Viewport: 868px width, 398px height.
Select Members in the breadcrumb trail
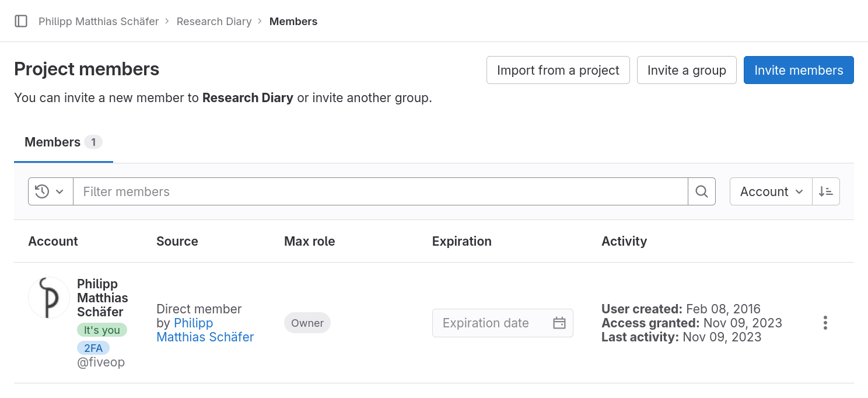(293, 21)
